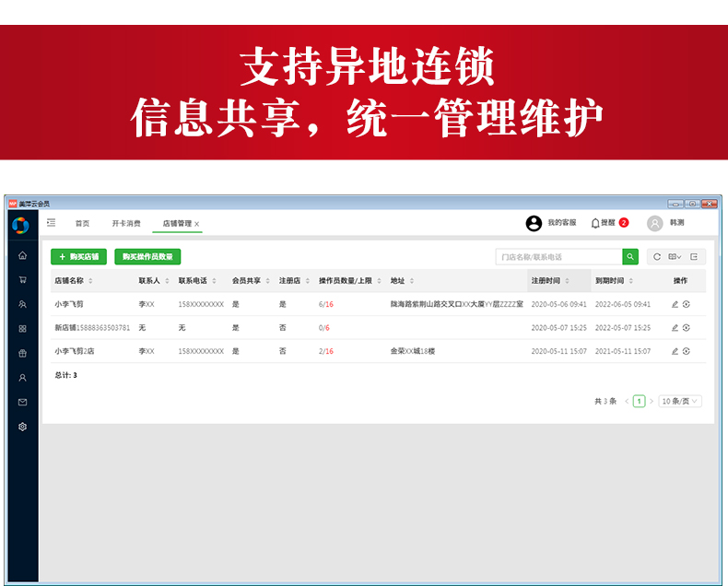Click the home icon in the left sidebar
This screenshot has height=586, width=728.
click(x=22, y=255)
